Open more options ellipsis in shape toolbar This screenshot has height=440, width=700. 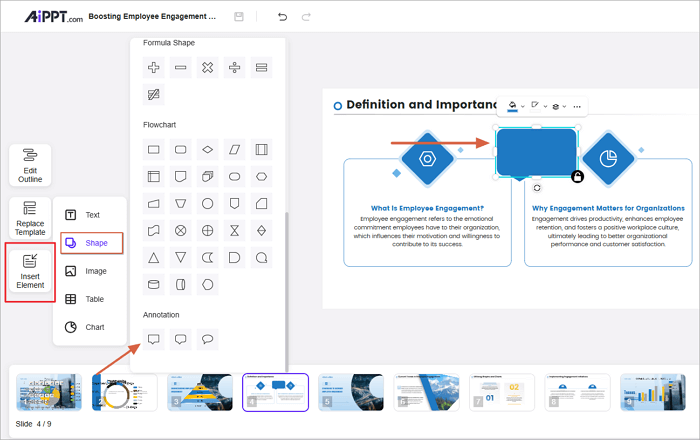577,107
